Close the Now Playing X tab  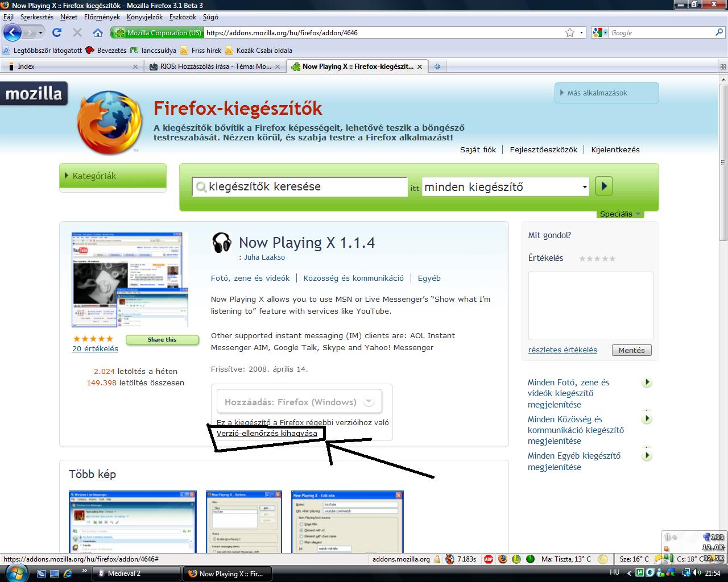point(420,66)
